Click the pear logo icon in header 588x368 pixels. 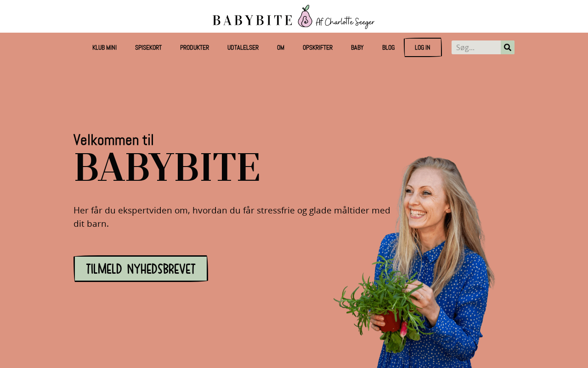[305, 17]
